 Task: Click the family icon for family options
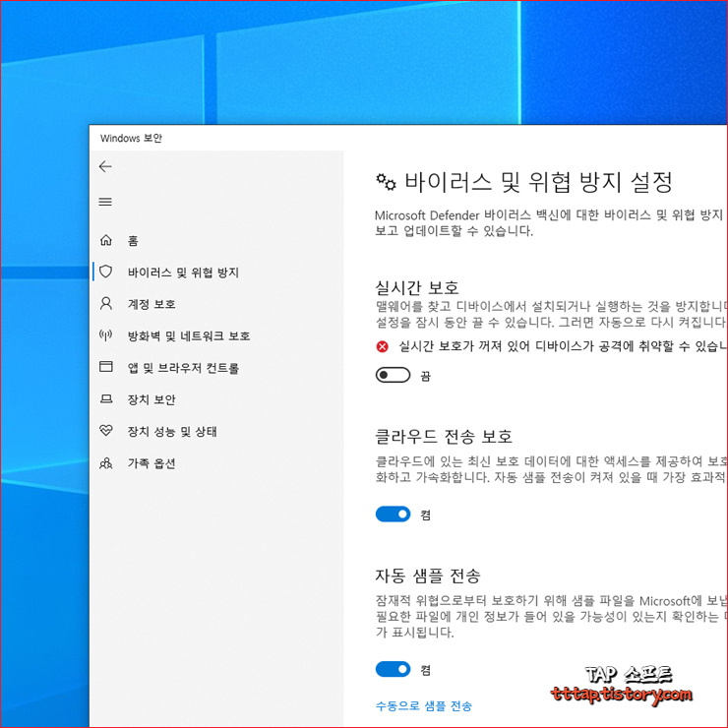106,463
